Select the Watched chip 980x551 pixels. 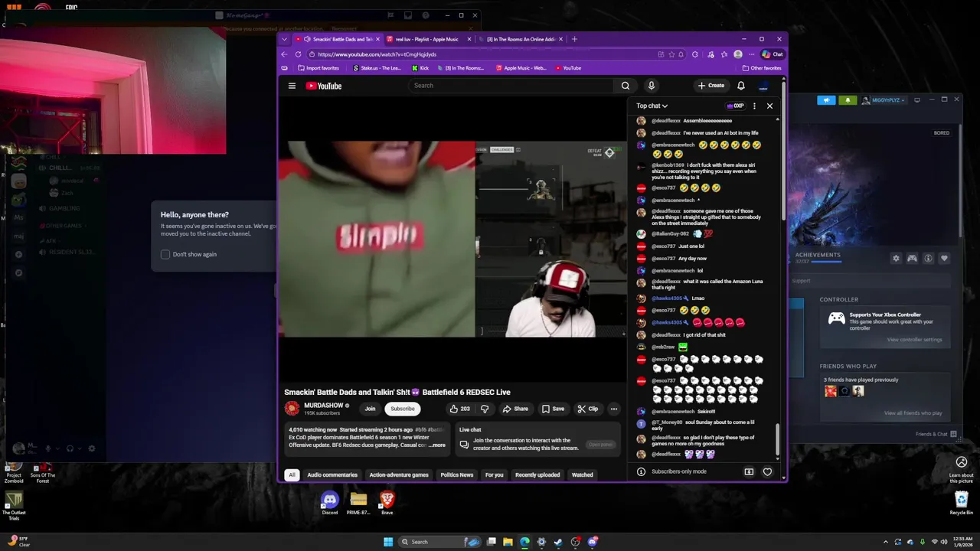click(x=582, y=474)
